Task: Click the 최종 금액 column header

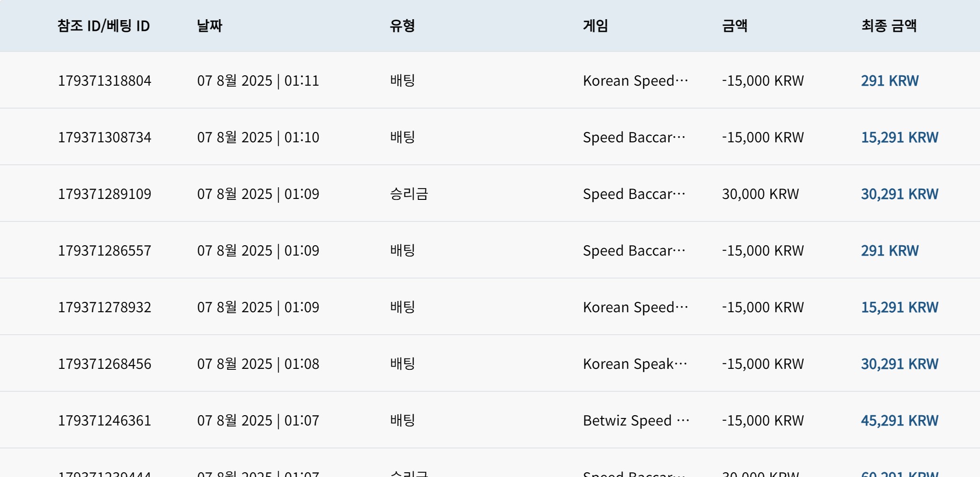Action: 889,26
